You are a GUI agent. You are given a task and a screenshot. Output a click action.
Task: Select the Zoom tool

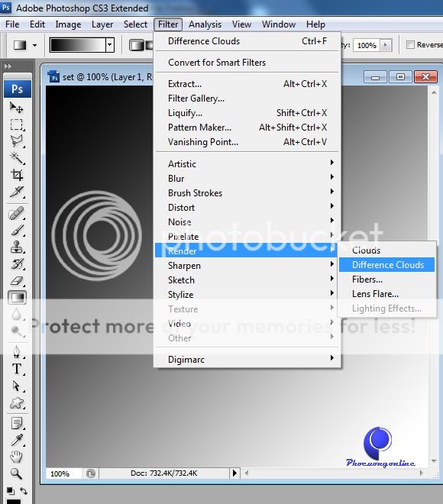[x=16, y=473]
